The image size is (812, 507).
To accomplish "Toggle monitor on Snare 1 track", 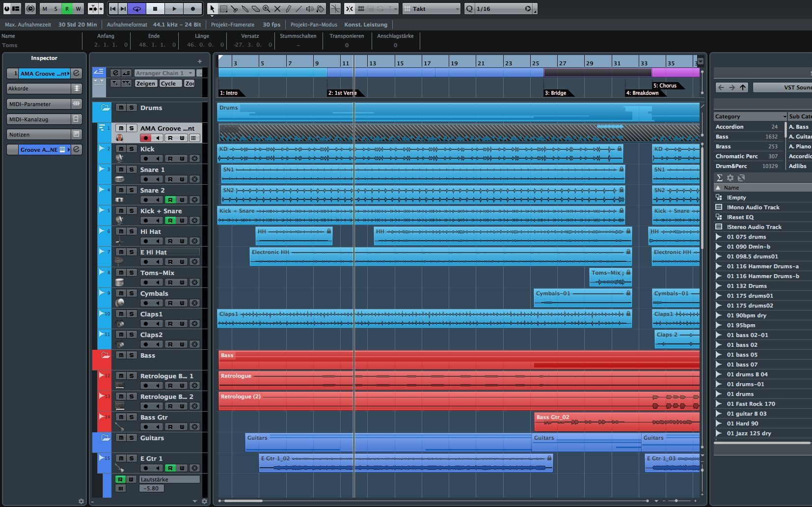I will [158, 179].
